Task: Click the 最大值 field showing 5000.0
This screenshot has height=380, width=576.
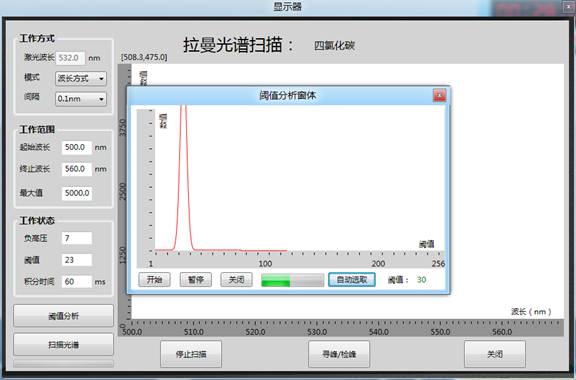Action: (x=76, y=193)
